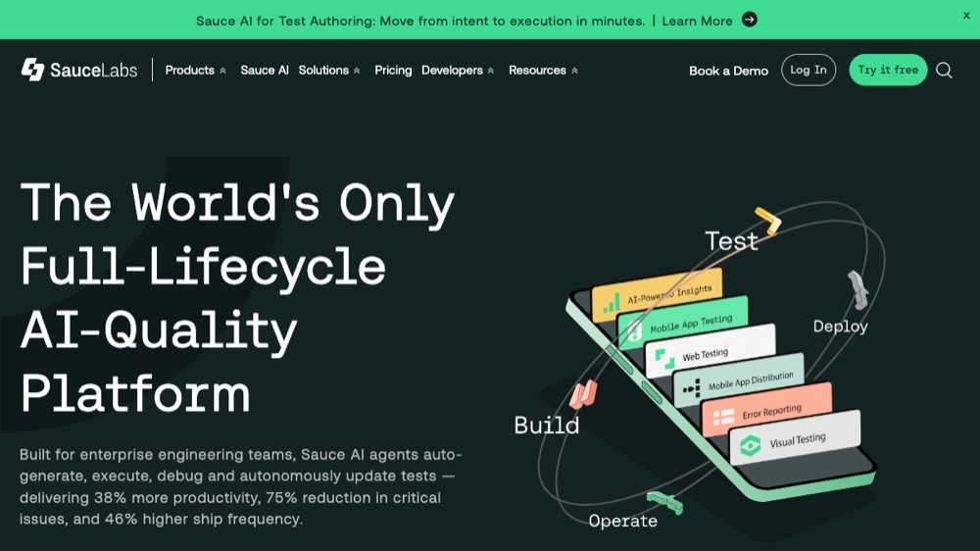Click the green Operate stage arrow icon
The image size is (980, 551).
(664, 502)
